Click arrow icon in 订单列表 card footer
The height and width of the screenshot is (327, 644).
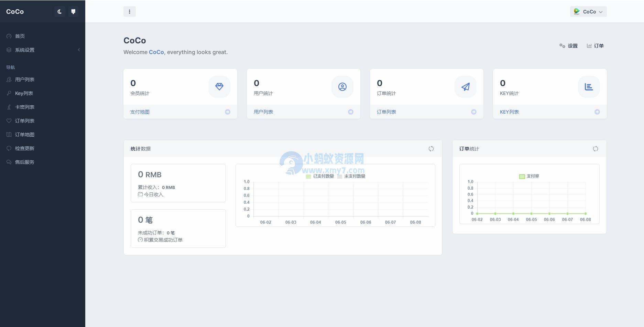click(x=474, y=112)
